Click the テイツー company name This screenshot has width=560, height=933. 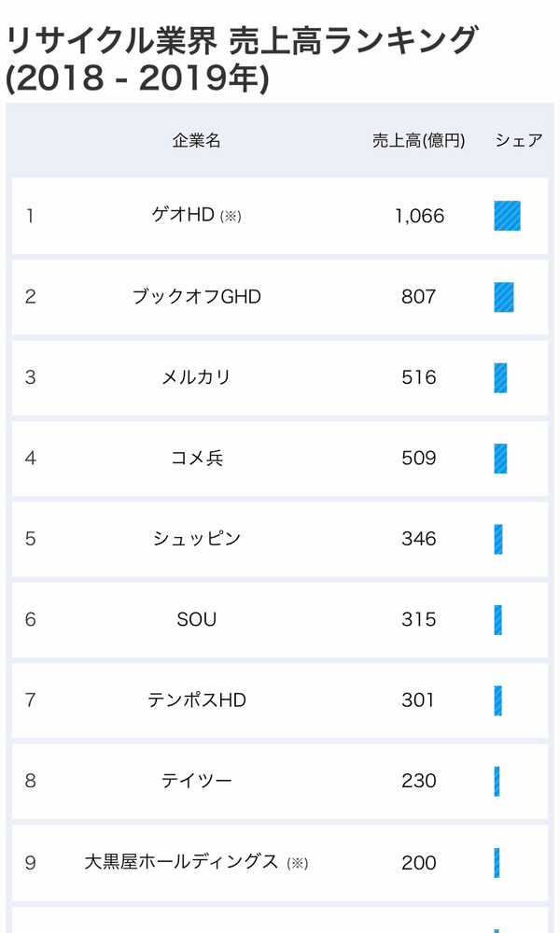pos(196,781)
